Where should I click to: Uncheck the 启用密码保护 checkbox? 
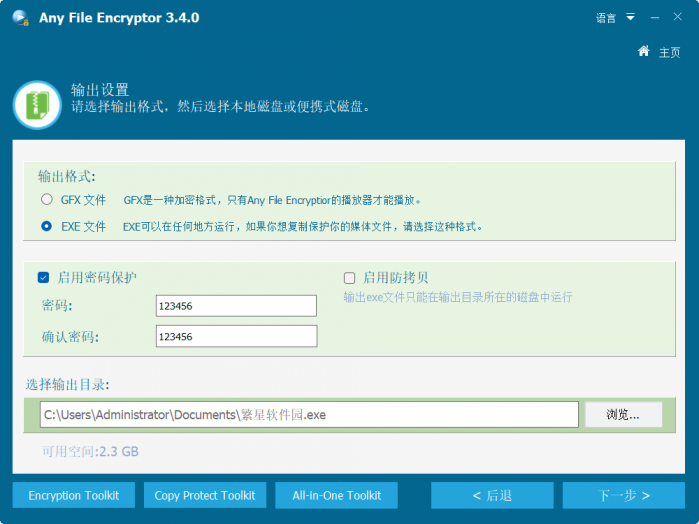43,278
